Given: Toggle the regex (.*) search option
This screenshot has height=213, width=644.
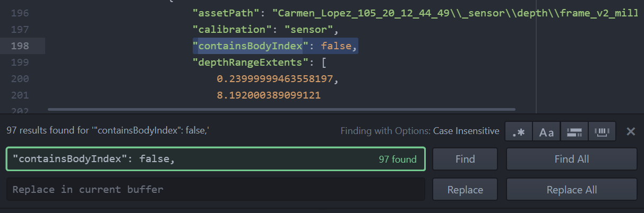Looking at the screenshot, I should tap(518, 131).
